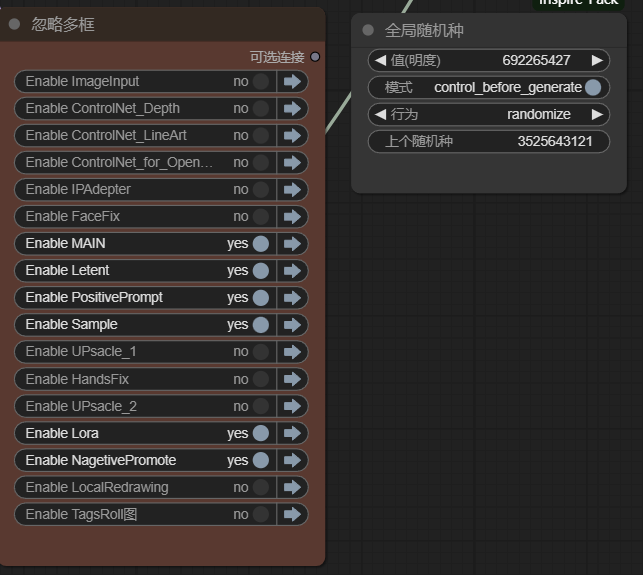Click the arrow icon for Enable Sample
643x575 pixels.
click(292, 324)
